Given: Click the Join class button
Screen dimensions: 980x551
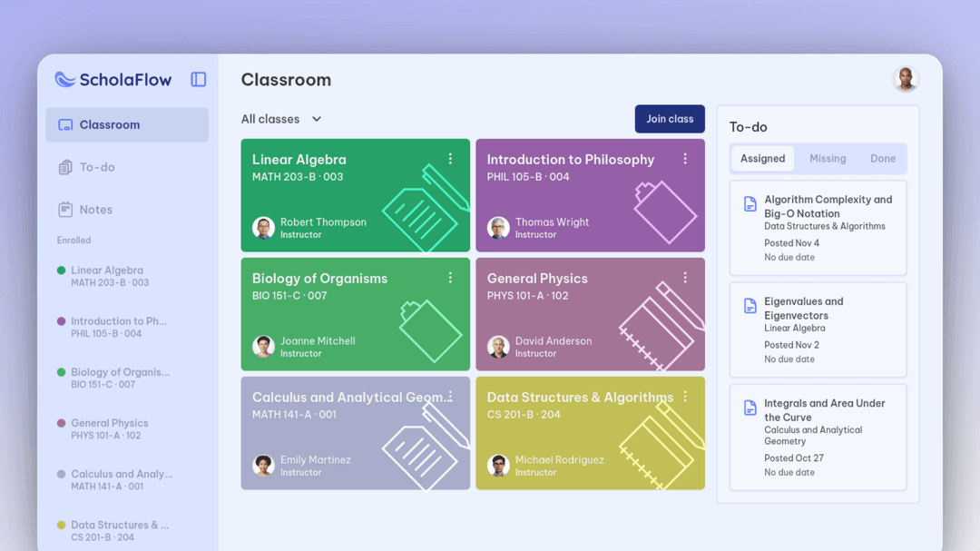Looking at the screenshot, I should click(x=670, y=119).
